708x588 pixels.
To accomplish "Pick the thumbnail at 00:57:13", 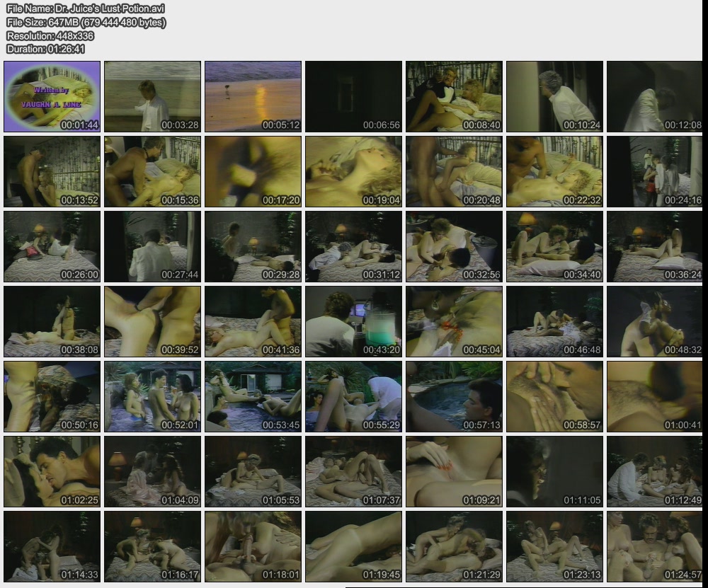I will (x=455, y=396).
